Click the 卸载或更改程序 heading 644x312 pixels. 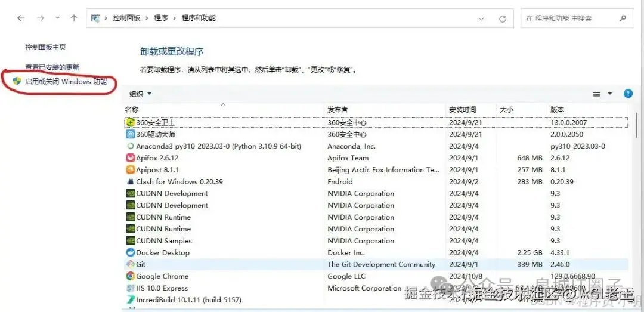tap(172, 51)
